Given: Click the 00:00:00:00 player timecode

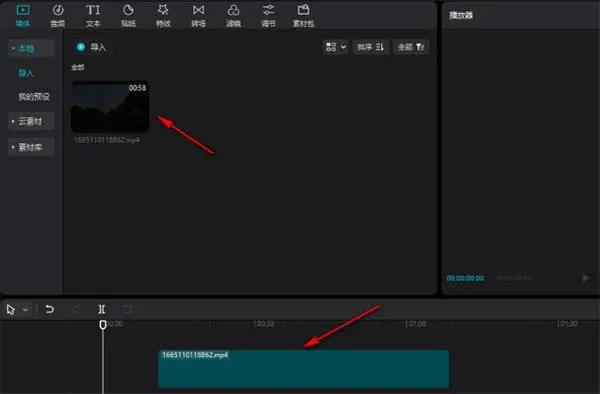Looking at the screenshot, I should pos(465,278).
